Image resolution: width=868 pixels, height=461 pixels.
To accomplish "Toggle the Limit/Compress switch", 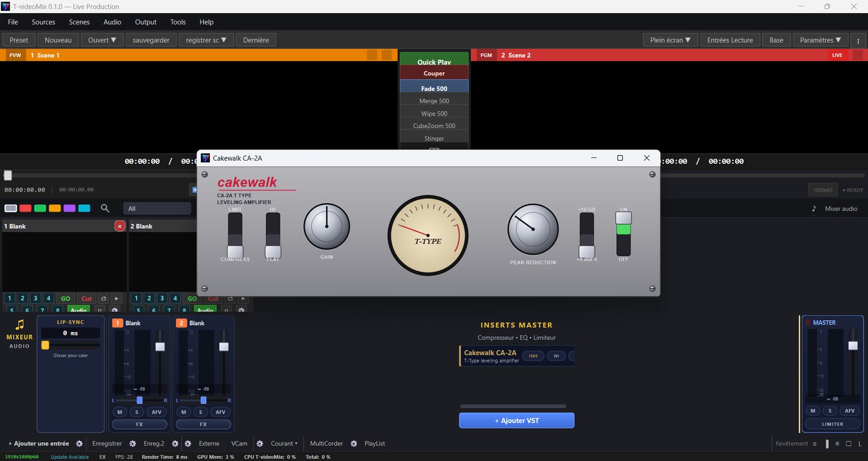I will (235, 235).
